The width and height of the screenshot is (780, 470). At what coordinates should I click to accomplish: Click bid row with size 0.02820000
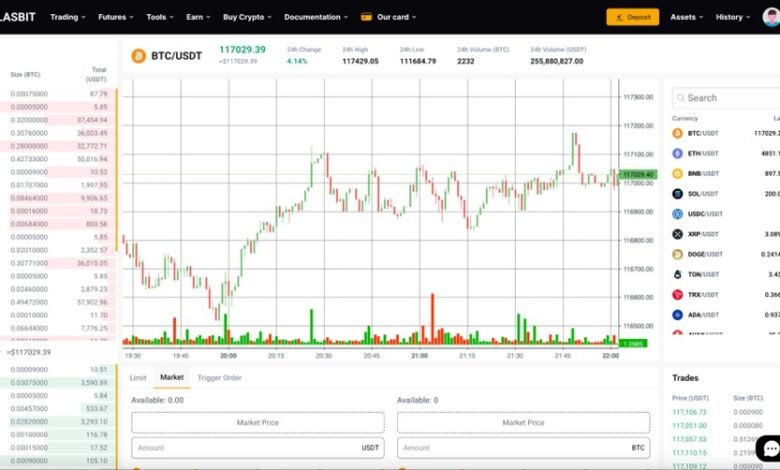[x=58, y=422]
